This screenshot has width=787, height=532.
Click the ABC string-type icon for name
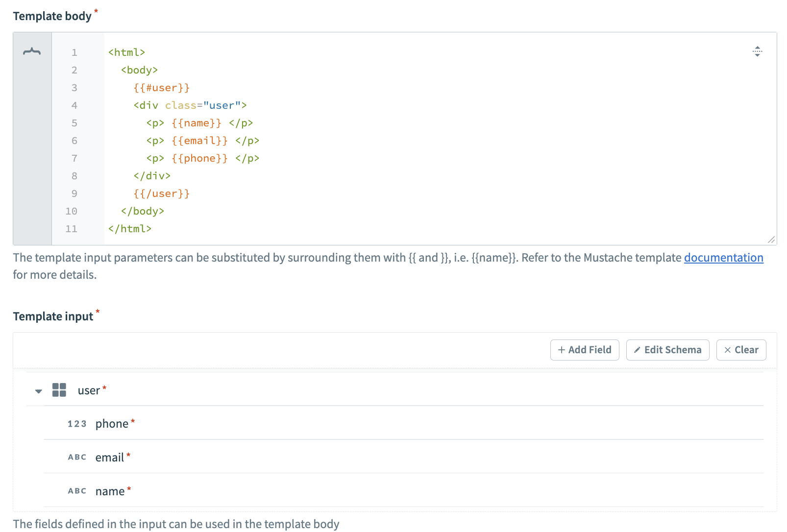point(76,490)
